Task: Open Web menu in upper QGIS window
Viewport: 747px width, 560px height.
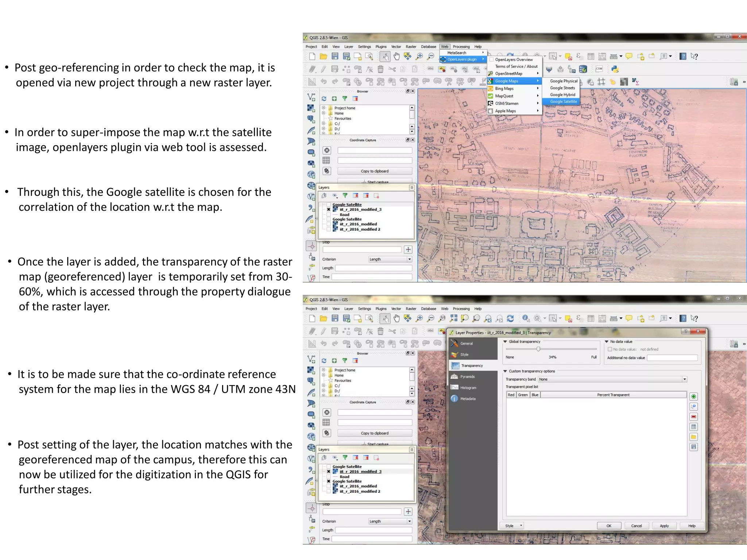Action: coord(445,47)
